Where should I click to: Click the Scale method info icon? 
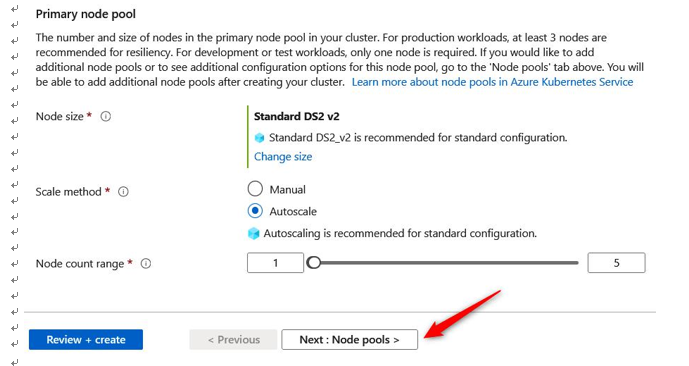click(x=123, y=192)
